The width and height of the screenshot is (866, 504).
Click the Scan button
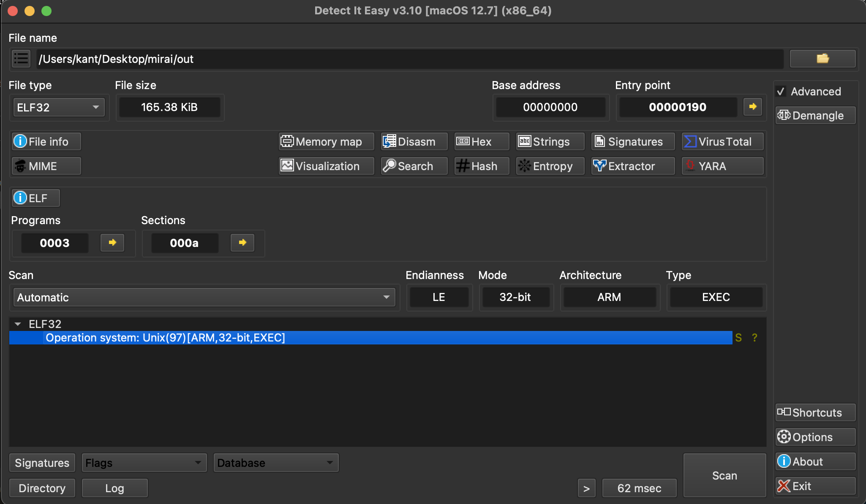tap(724, 475)
